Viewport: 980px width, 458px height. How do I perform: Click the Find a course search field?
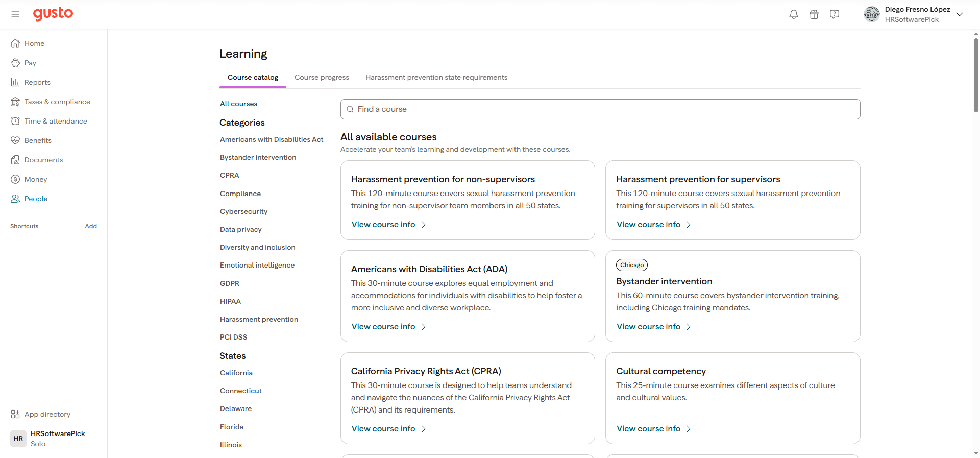pyautogui.click(x=600, y=109)
